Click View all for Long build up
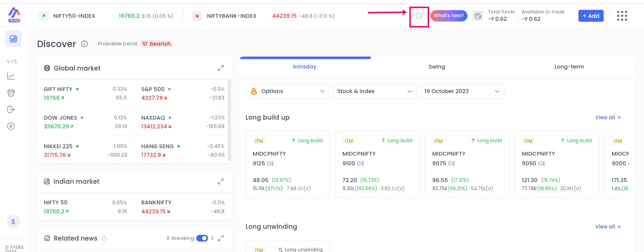The height and width of the screenshot is (252, 644). [608, 117]
